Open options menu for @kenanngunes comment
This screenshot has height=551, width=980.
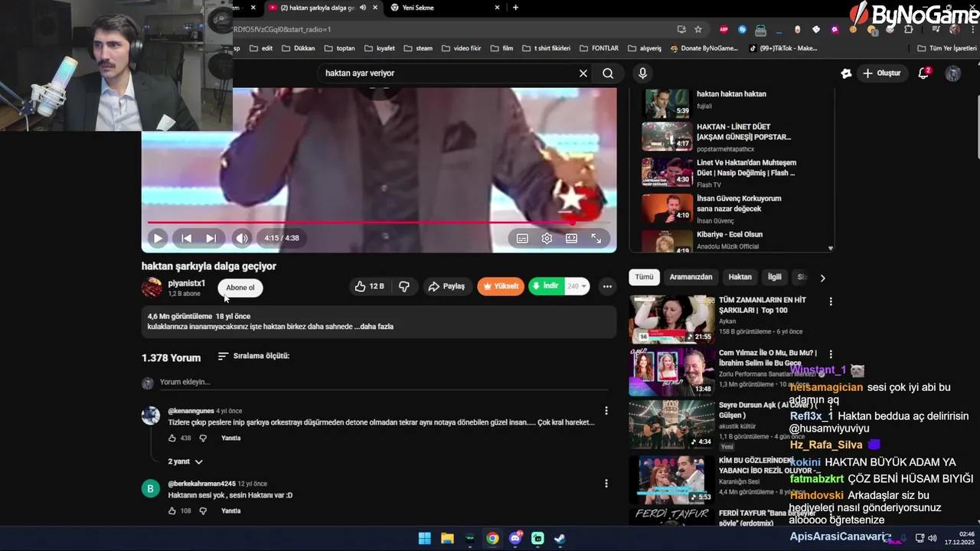click(606, 411)
